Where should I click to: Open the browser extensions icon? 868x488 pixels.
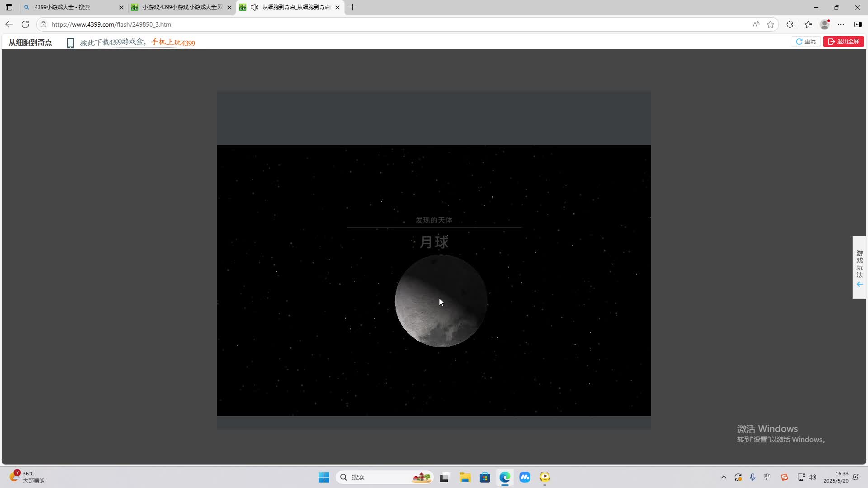pyautogui.click(x=790, y=24)
